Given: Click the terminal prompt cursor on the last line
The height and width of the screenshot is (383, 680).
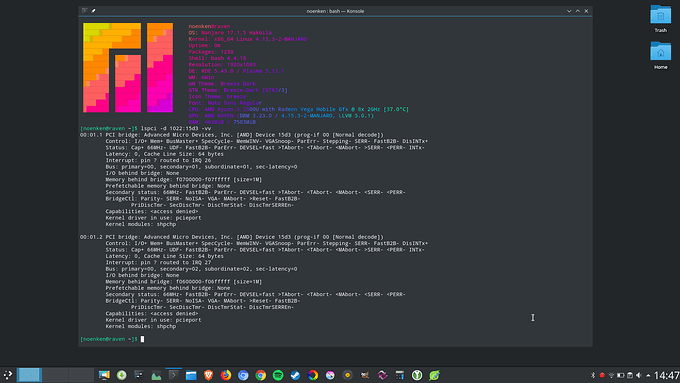Looking at the screenshot, I should (142, 339).
